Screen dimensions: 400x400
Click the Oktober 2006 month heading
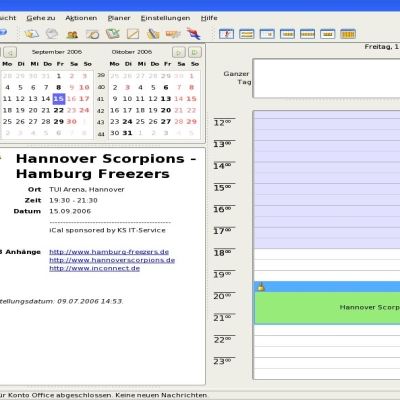tap(132, 52)
